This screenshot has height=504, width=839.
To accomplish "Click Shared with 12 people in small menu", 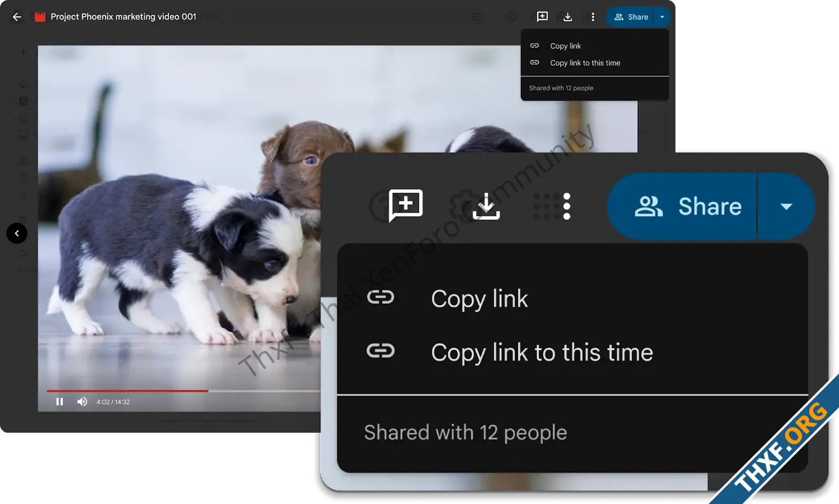I will (x=561, y=88).
